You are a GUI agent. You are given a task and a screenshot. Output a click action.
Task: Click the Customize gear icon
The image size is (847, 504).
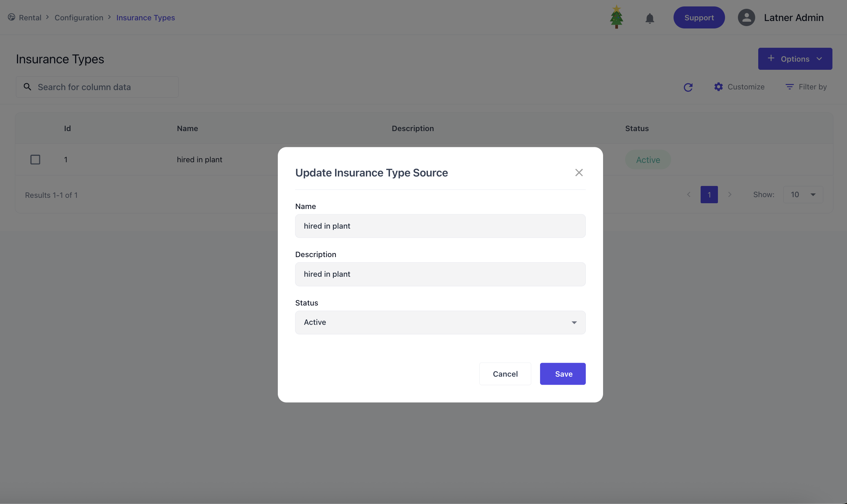pos(718,87)
